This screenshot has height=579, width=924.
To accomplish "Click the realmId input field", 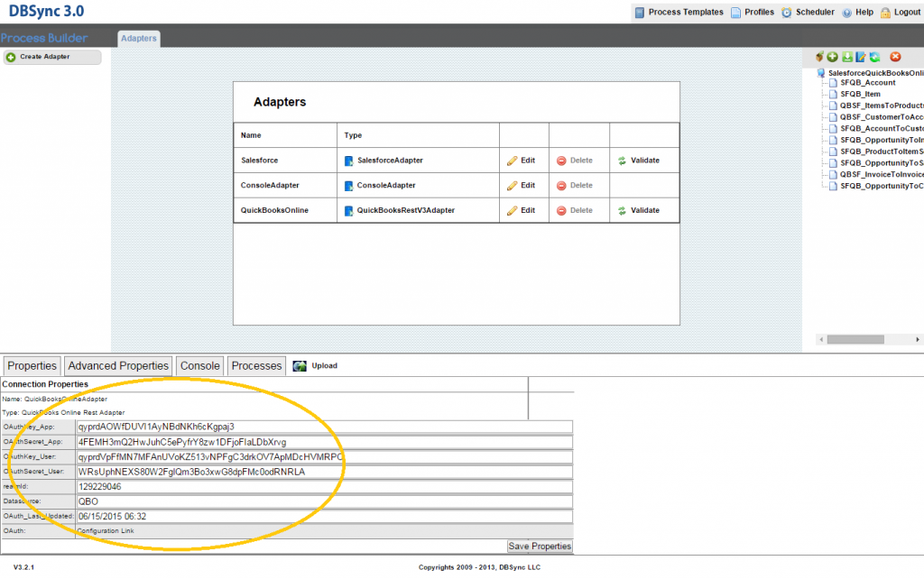I will pos(324,486).
